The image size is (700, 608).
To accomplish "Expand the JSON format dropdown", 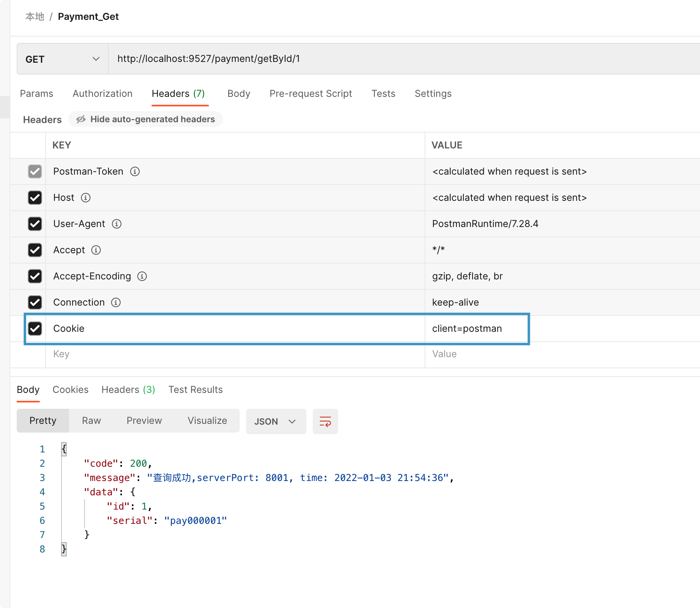I will [276, 421].
